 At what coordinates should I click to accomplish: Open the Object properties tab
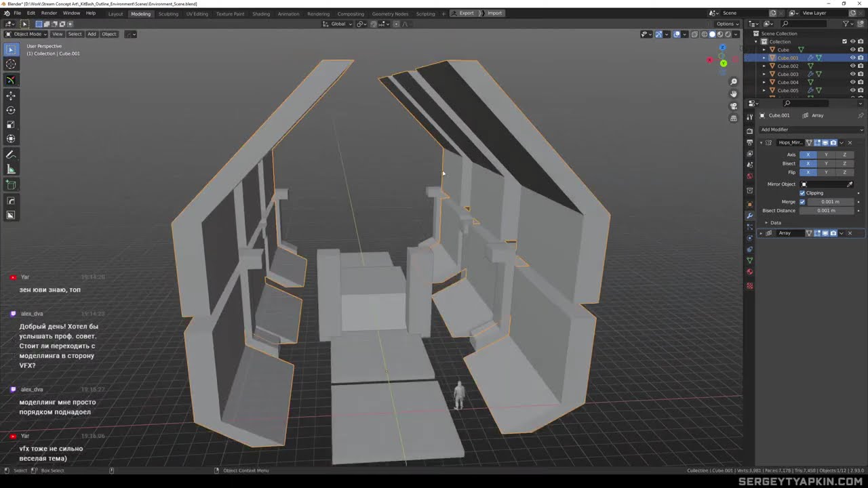pos(749,204)
